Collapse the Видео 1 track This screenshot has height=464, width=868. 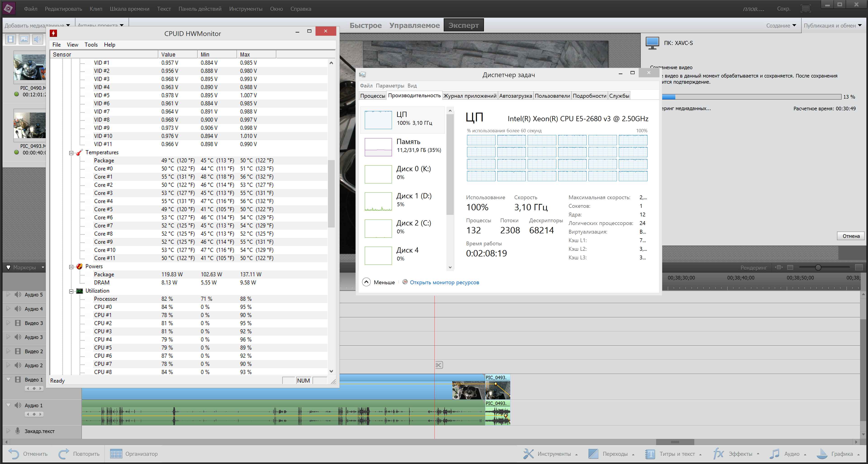point(8,379)
